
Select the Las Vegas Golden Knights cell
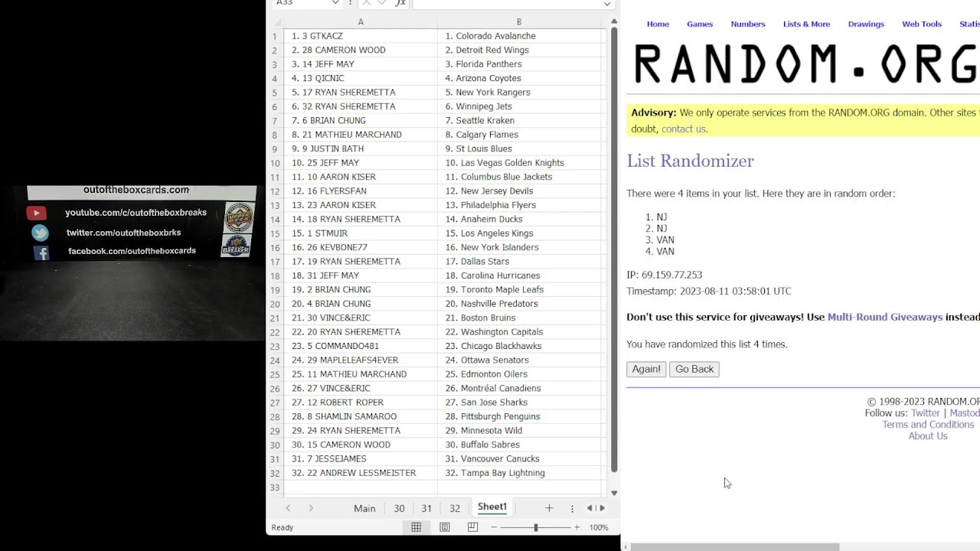[x=519, y=163]
